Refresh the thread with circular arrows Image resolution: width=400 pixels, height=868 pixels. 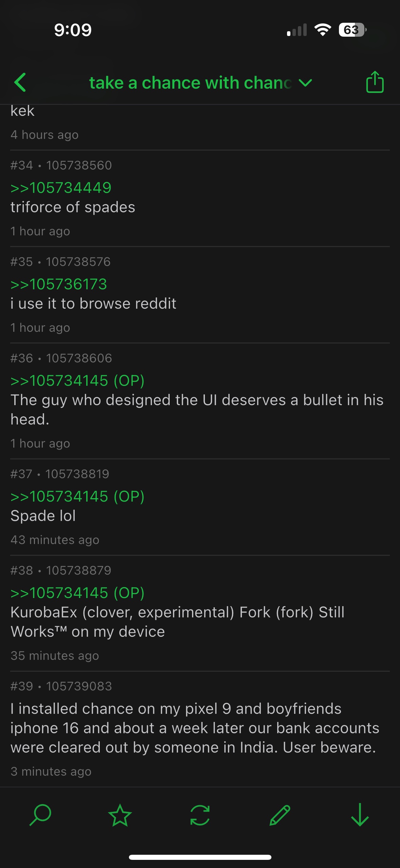click(200, 815)
